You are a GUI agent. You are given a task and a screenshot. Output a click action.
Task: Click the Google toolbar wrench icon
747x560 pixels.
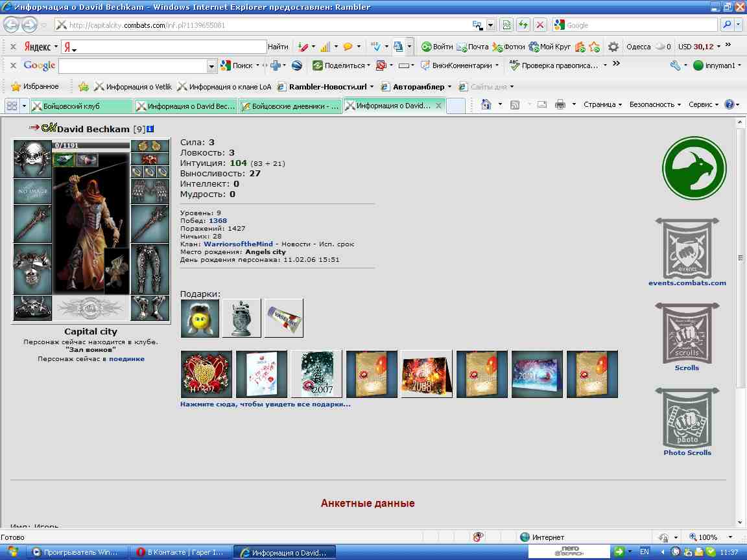tap(675, 65)
